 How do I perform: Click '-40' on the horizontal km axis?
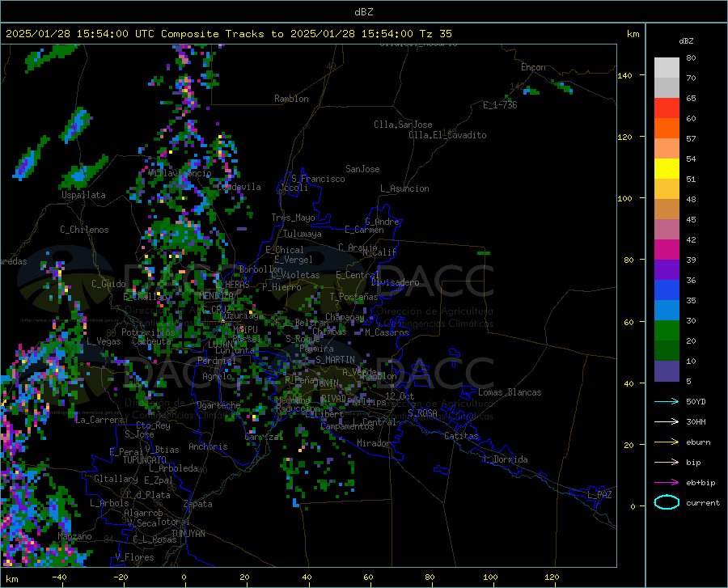59,577
